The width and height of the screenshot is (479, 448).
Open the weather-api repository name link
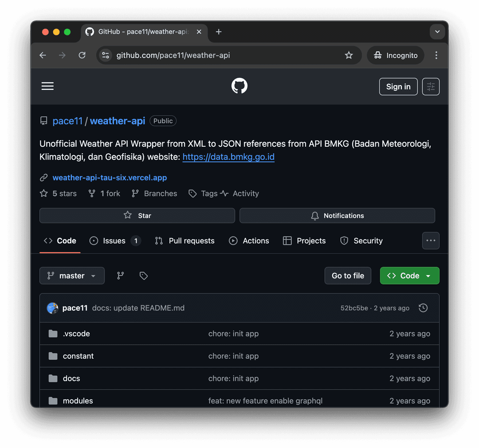pos(117,121)
